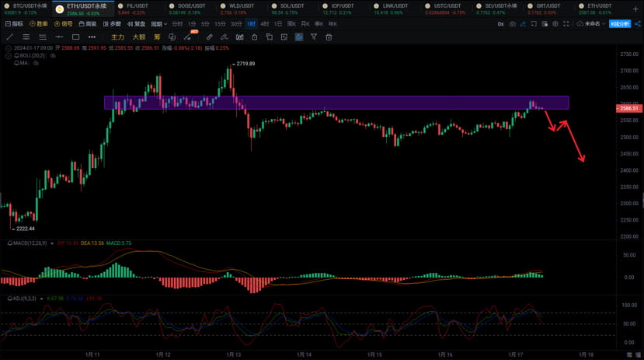This screenshot has height=360, width=644.
Task: Click the share icon at top right
Action: click(638, 24)
